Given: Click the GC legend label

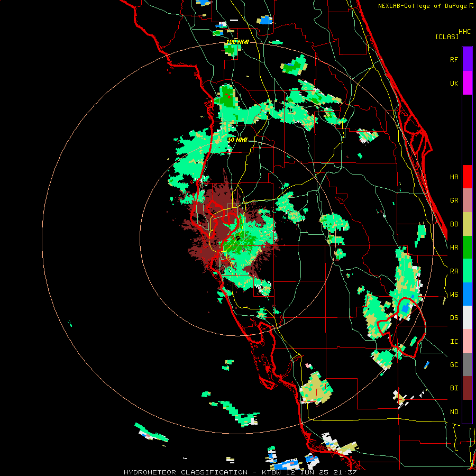Looking at the screenshot, I should [x=454, y=365].
